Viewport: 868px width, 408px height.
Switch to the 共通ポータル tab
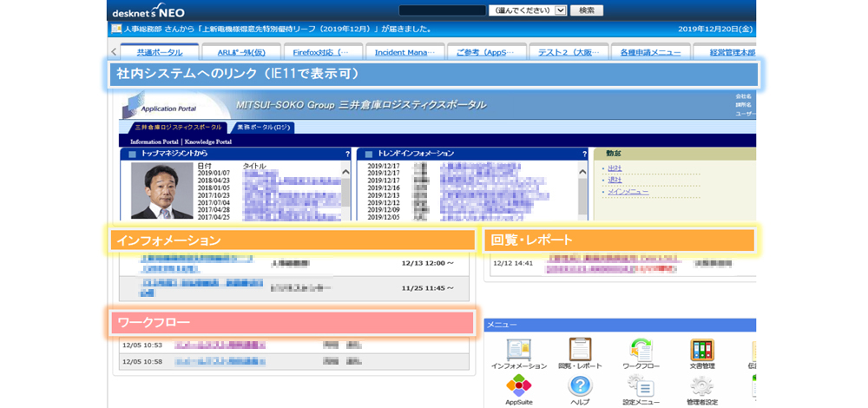click(x=160, y=53)
